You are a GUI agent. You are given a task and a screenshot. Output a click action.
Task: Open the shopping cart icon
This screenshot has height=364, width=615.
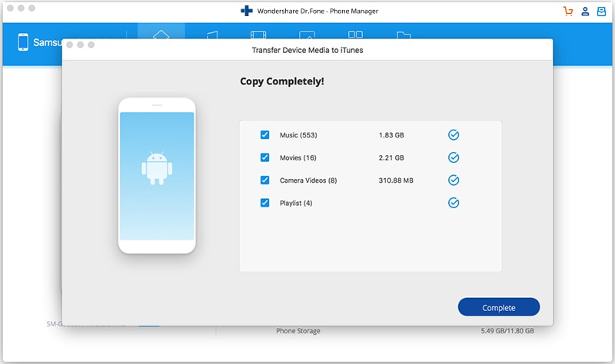tap(568, 12)
